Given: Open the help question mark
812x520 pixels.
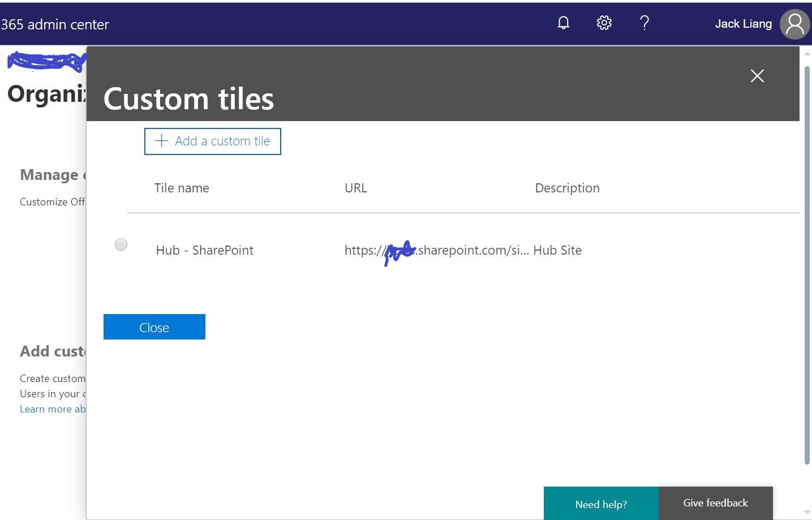Looking at the screenshot, I should pyautogui.click(x=645, y=23).
